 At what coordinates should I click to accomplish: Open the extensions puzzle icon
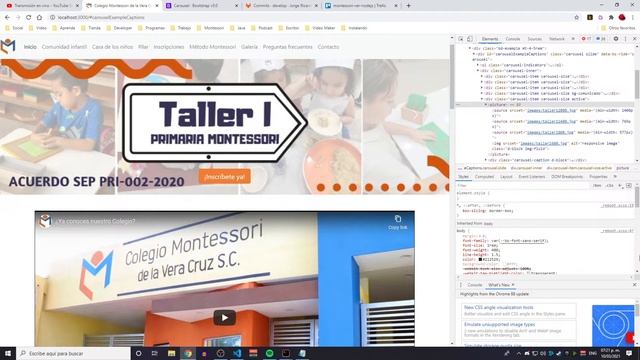(x=611, y=18)
